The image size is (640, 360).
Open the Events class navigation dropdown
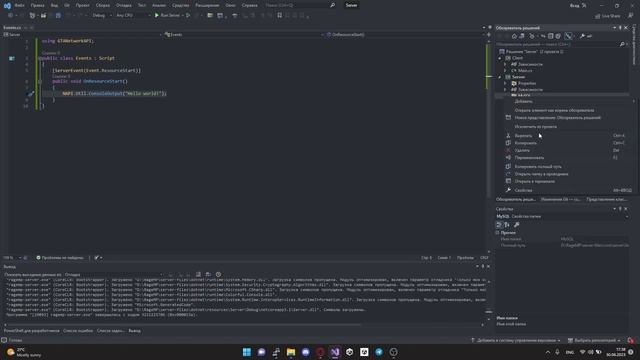coord(244,35)
